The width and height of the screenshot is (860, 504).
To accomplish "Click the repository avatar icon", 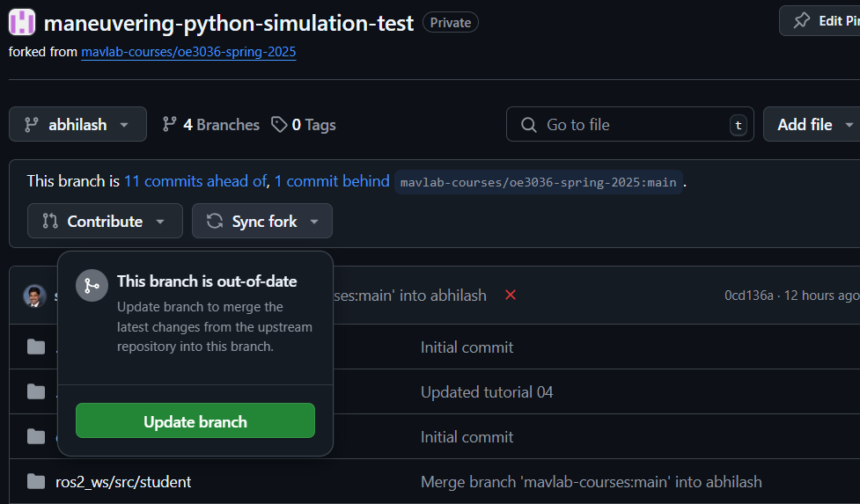I will coord(22,23).
